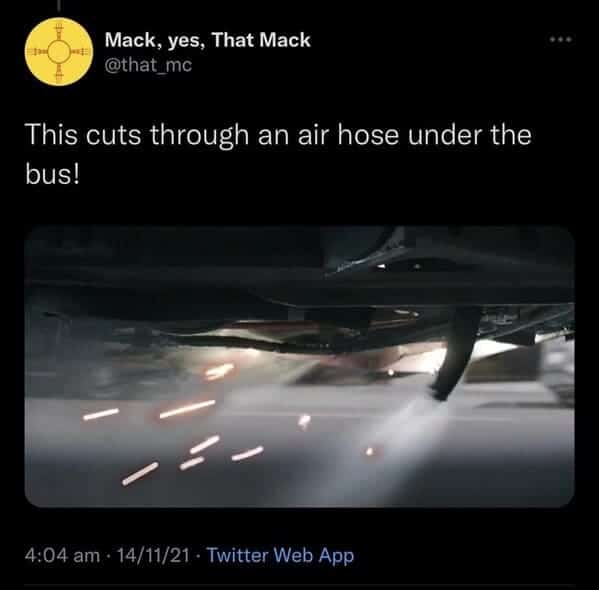599x590 pixels.
Task: Click the tweet text about air hose
Action: pyautogui.click(x=278, y=155)
